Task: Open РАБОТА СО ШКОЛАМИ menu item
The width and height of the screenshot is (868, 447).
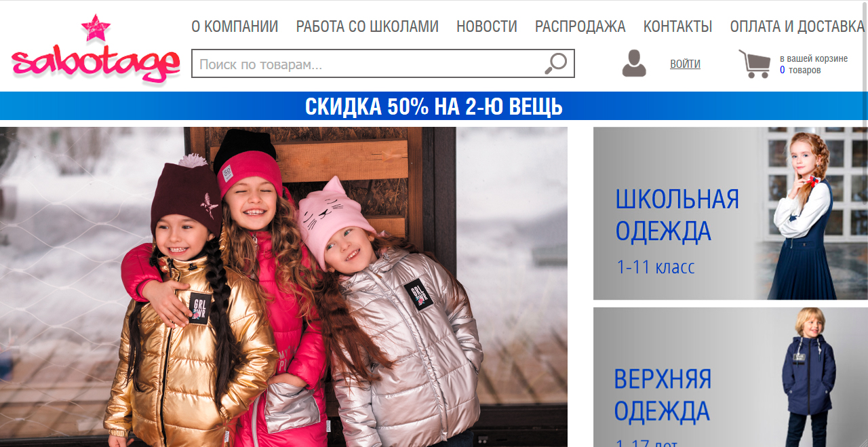Action: tap(368, 26)
